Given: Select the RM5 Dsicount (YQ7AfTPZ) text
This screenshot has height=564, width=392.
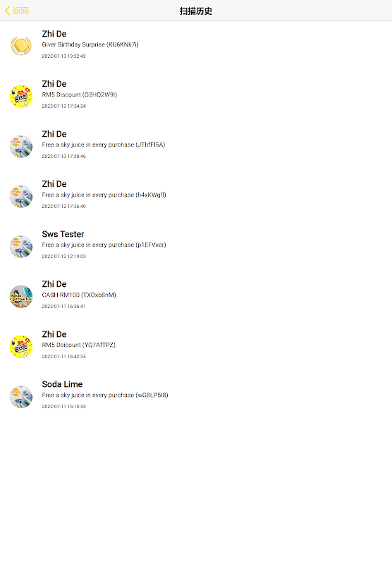Looking at the screenshot, I should tap(79, 345).
